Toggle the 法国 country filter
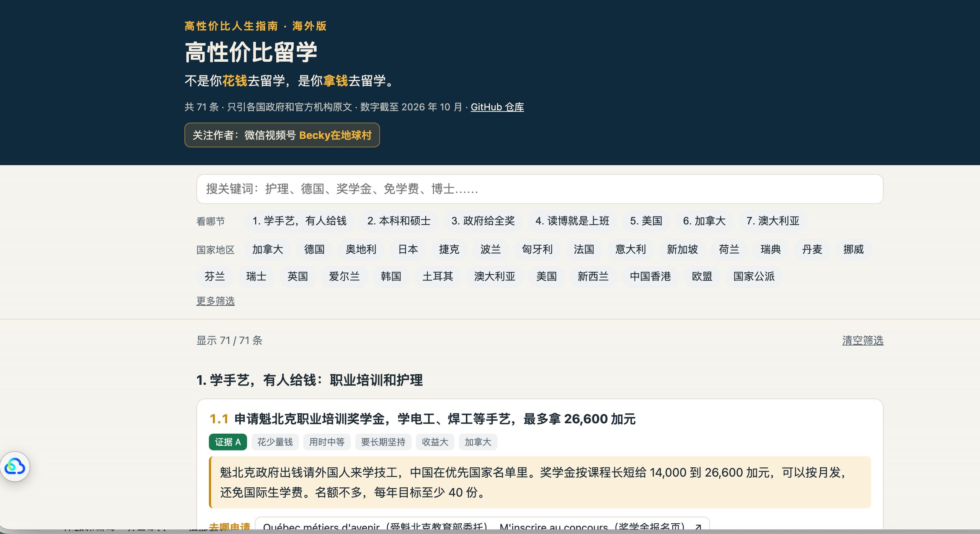980x534 pixels. [584, 249]
